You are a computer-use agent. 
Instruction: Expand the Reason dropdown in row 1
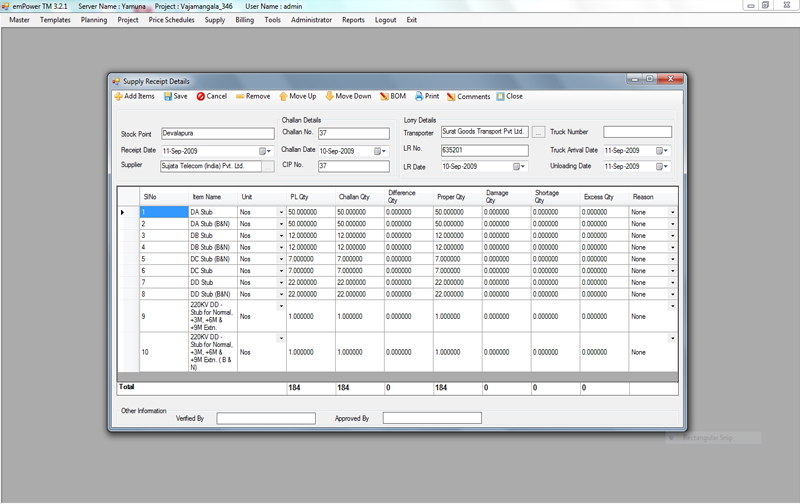click(672, 212)
